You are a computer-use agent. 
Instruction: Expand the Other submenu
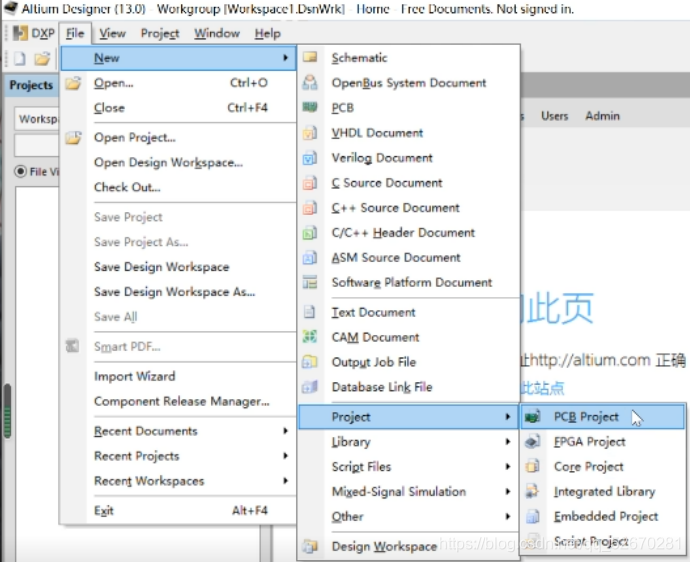pyautogui.click(x=408, y=517)
